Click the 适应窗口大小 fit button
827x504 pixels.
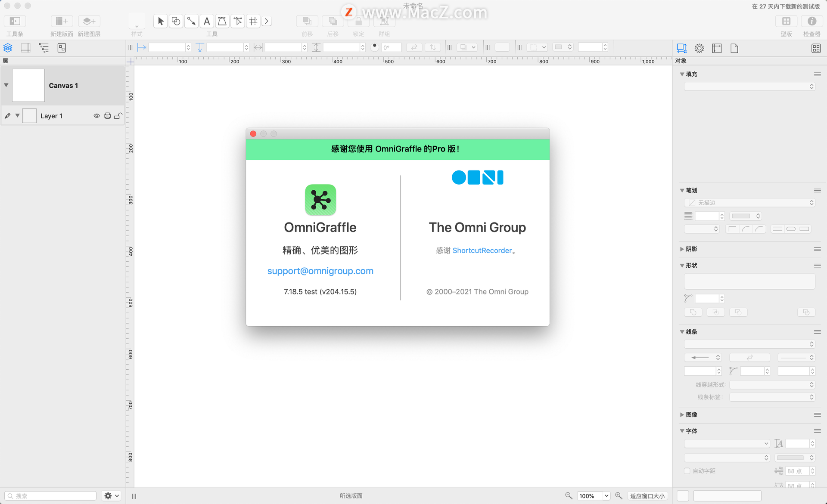[647, 496]
